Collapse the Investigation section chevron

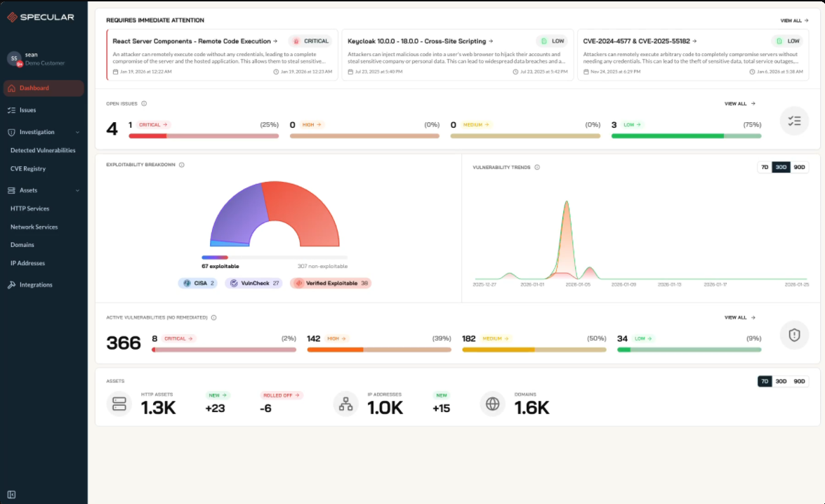(x=77, y=132)
